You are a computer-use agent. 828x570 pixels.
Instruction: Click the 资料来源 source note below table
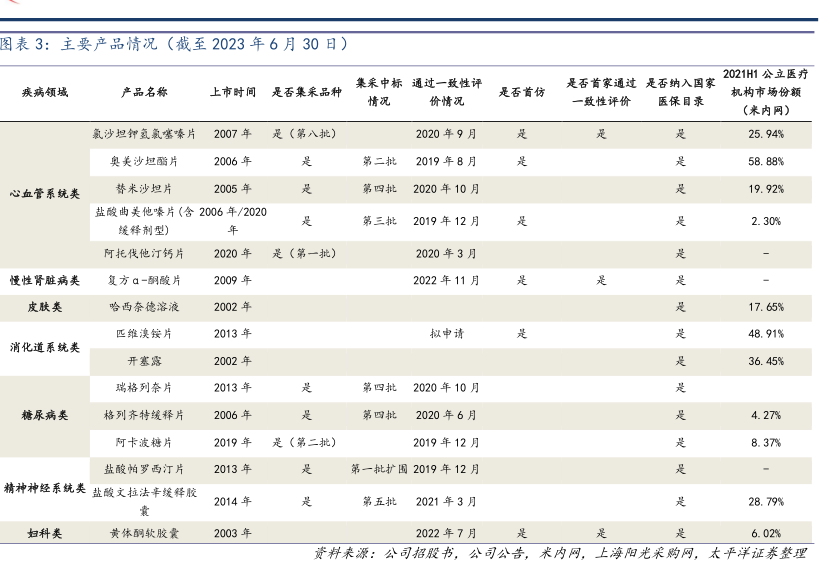[560, 553]
